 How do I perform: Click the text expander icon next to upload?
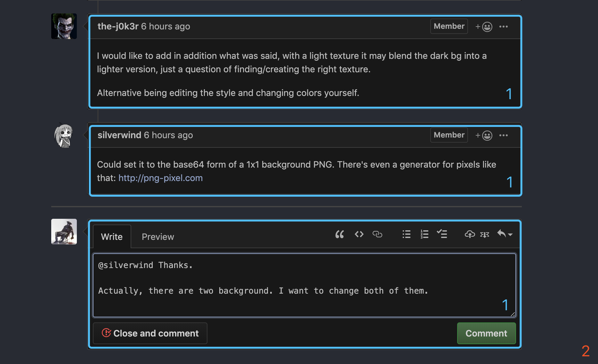pyautogui.click(x=484, y=234)
